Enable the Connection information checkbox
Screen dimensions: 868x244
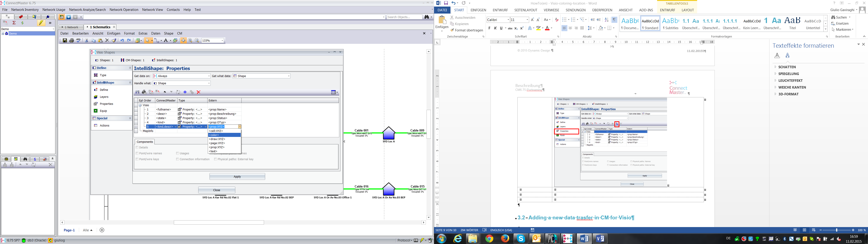178,159
